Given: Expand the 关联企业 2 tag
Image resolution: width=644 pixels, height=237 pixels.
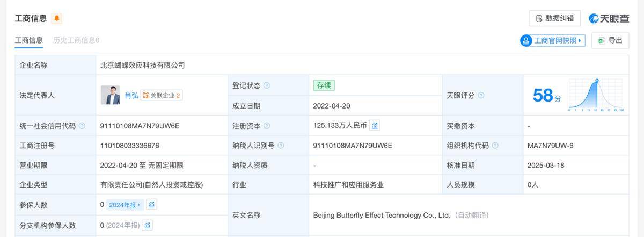Looking at the screenshot, I should click(161, 95).
